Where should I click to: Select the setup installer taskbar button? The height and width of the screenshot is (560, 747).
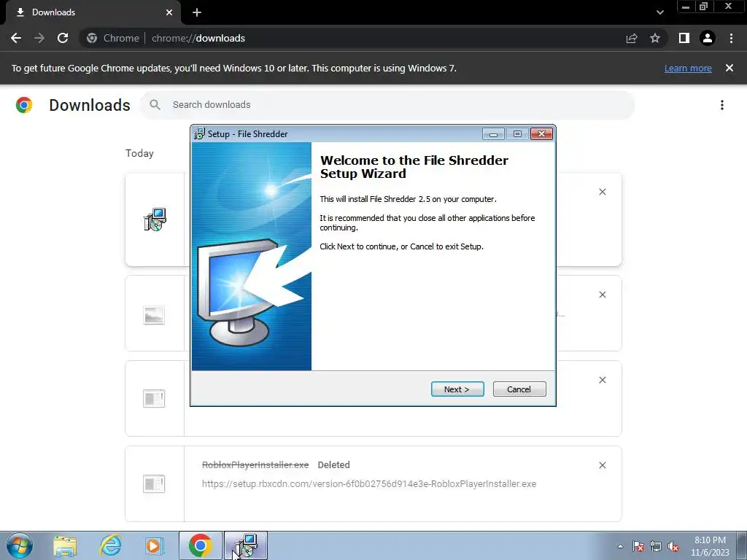point(246,545)
